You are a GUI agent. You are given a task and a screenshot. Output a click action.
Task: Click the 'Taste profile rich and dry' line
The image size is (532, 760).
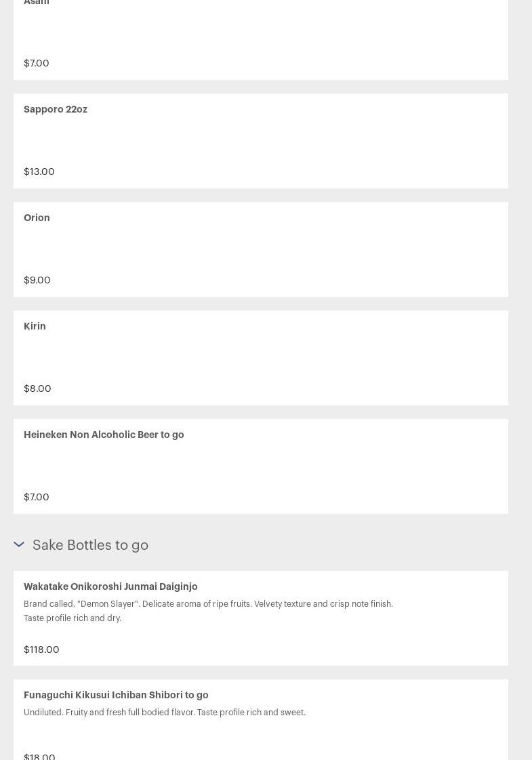click(x=73, y=618)
